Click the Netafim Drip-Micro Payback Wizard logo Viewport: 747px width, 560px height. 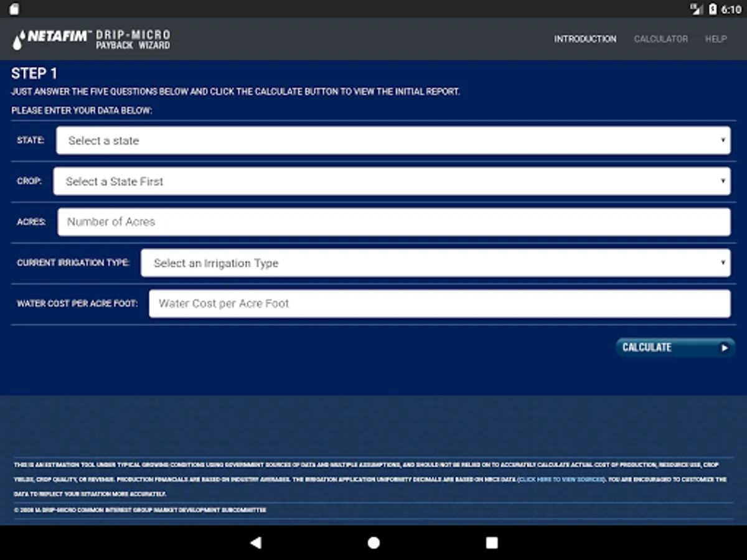coord(92,39)
